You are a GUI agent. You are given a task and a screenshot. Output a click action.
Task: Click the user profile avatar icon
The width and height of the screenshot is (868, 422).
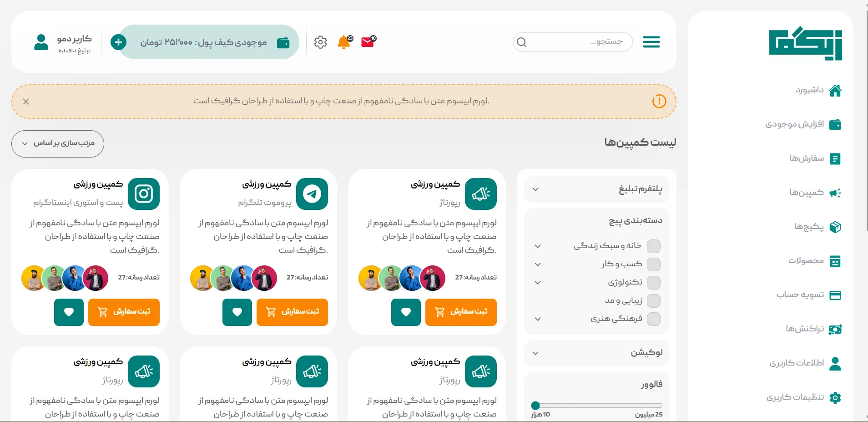coord(41,42)
